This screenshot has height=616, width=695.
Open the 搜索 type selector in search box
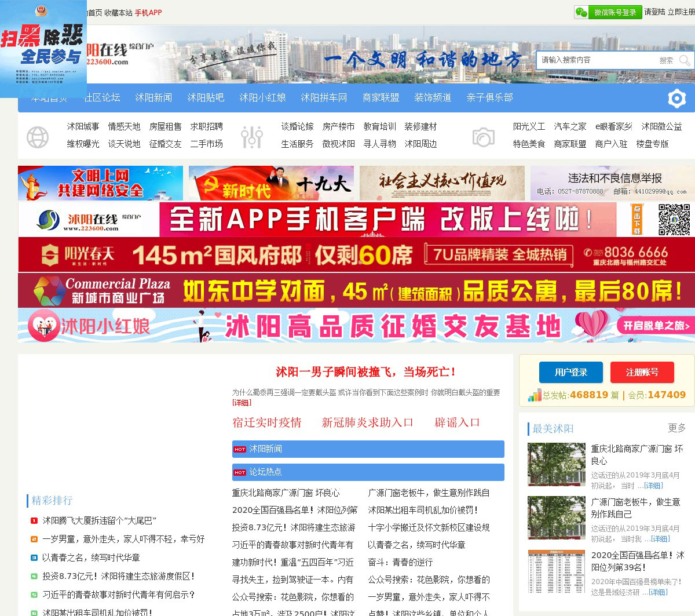pos(665,60)
